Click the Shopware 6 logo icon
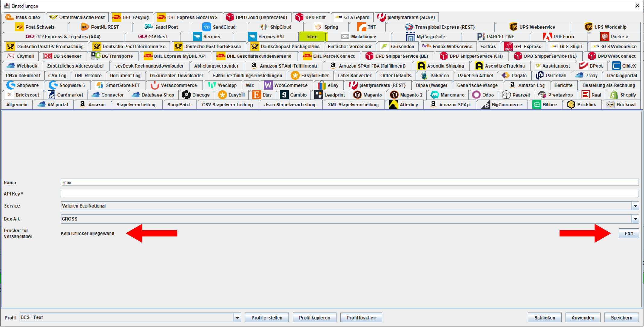The height and width of the screenshot is (327, 644). point(53,85)
